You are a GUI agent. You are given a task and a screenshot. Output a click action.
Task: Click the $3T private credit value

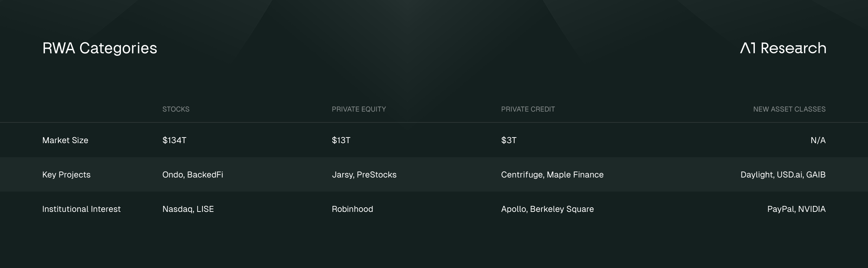pyautogui.click(x=509, y=140)
